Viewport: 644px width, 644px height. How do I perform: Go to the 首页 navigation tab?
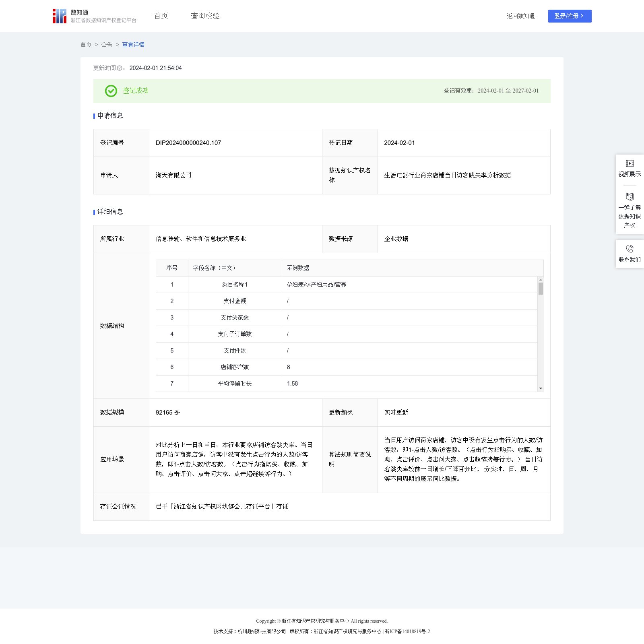(161, 16)
